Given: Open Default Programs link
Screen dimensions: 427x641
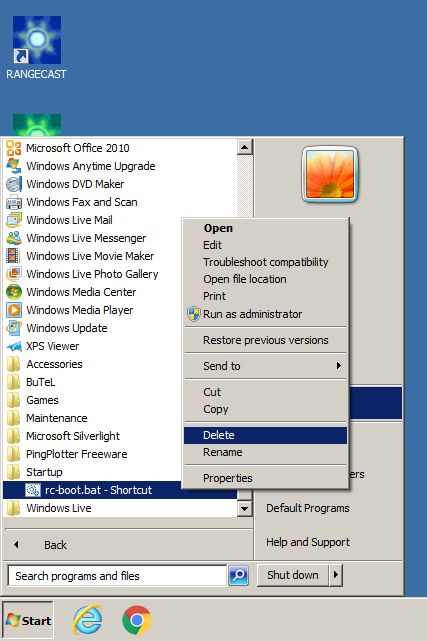Looking at the screenshot, I should point(308,508).
